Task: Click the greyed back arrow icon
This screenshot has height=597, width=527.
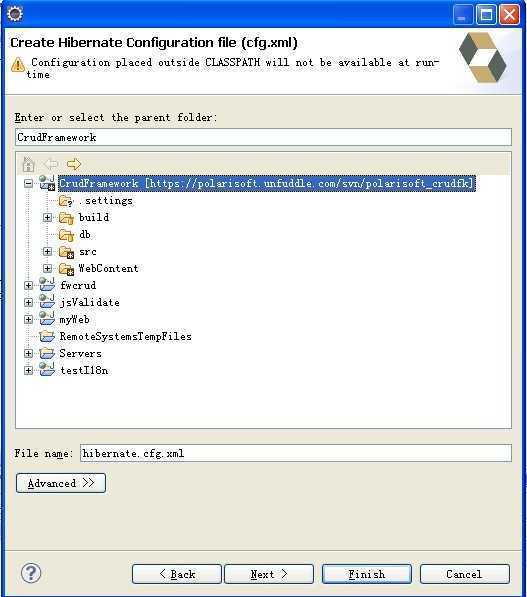Action: tap(51, 164)
